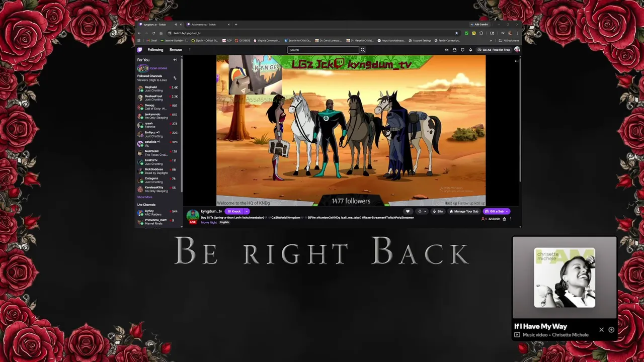Open Reginald's channel in sidebar
This screenshot has width=644, height=362.
pyautogui.click(x=158, y=88)
